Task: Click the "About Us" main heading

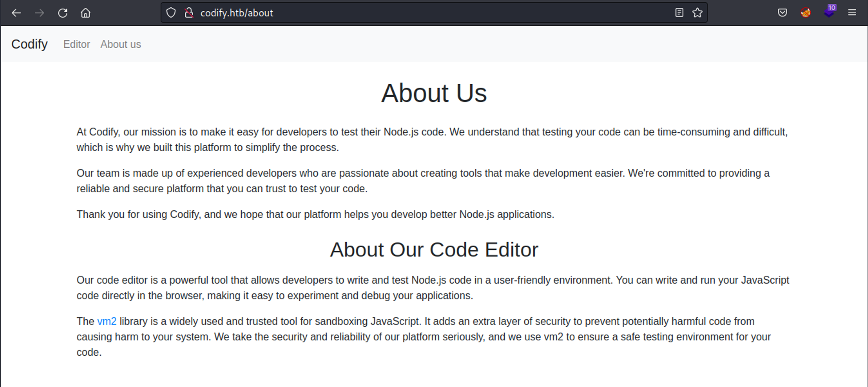Action: [434, 93]
